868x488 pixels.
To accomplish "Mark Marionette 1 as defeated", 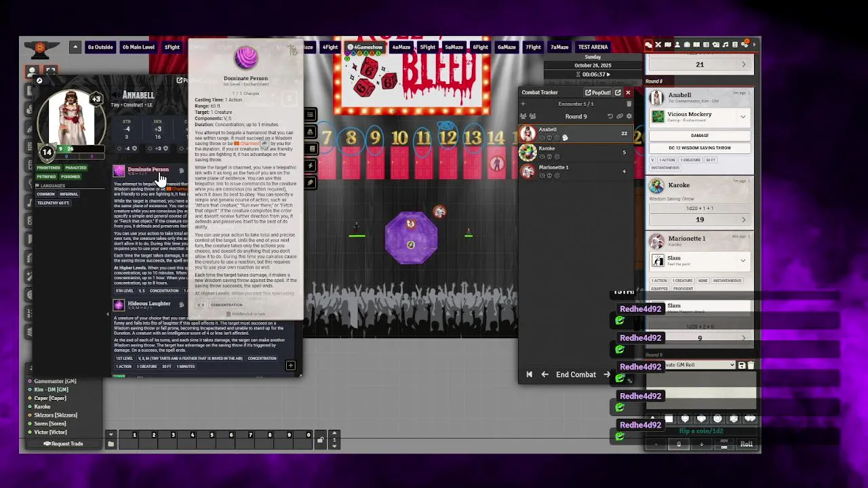I will 549,176.
